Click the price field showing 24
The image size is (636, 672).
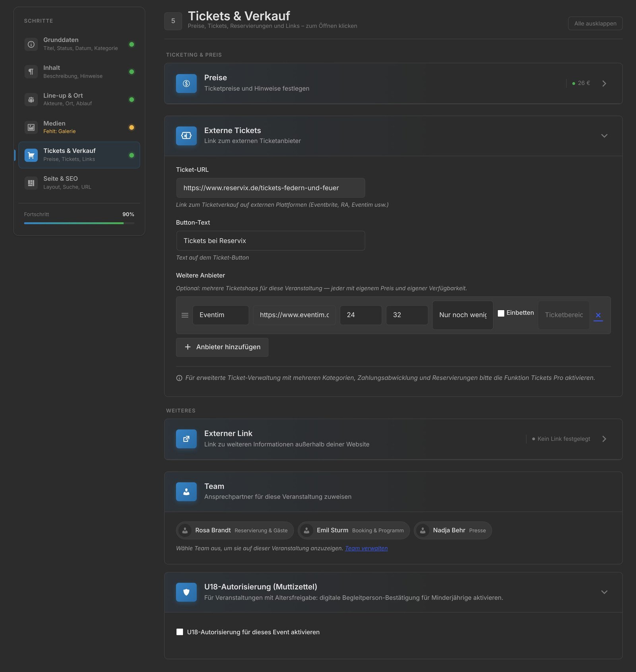361,315
